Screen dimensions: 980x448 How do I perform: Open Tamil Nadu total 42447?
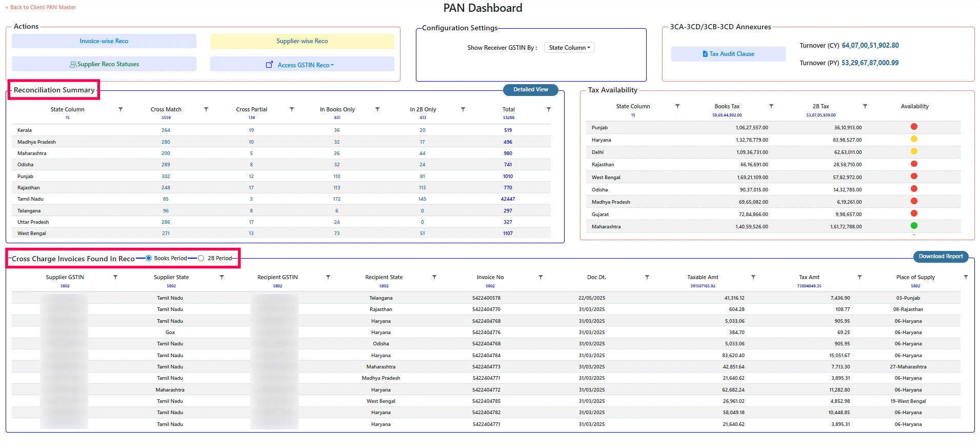point(508,199)
